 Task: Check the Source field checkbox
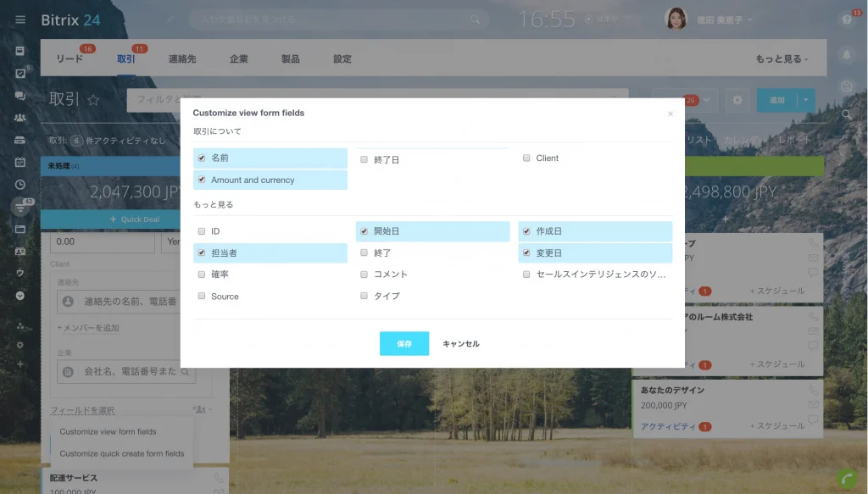tap(201, 296)
